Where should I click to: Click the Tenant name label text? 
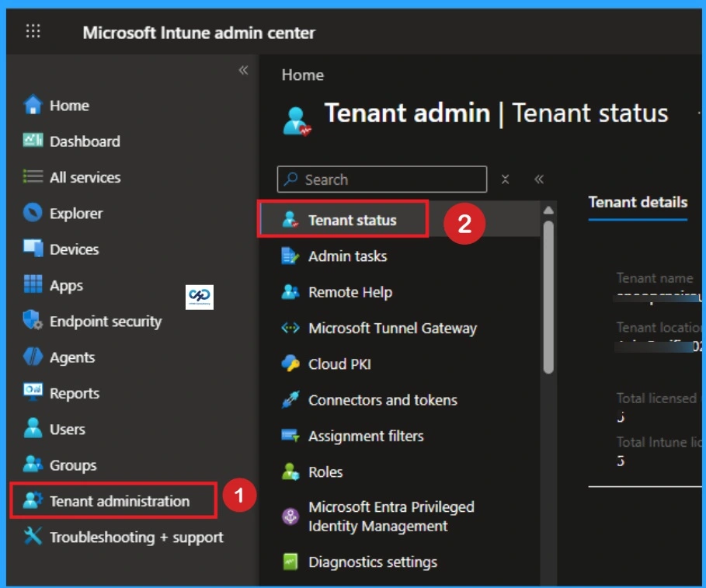655,278
